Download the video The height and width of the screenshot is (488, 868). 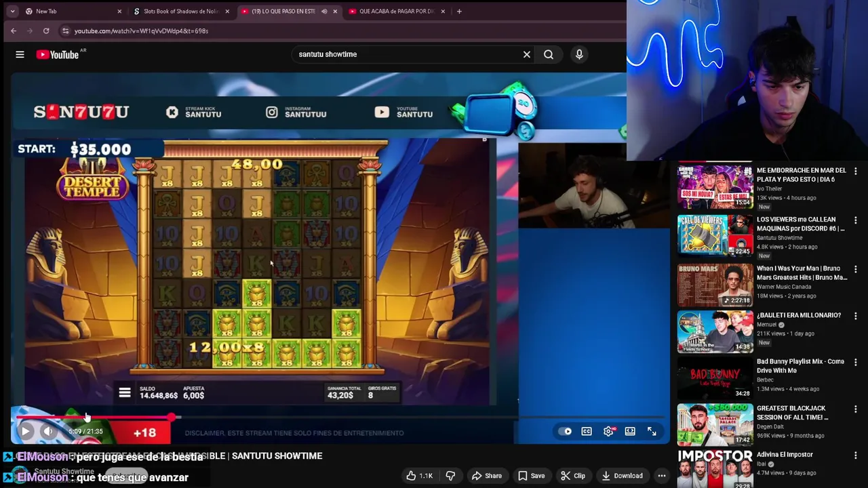[x=622, y=476]
